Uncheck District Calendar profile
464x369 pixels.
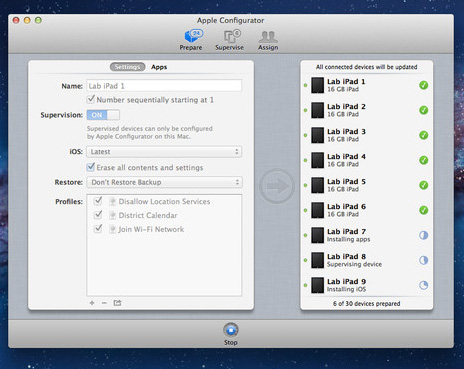click(x=98, y=215)
